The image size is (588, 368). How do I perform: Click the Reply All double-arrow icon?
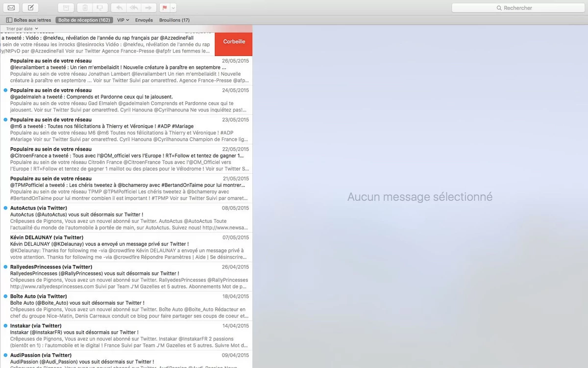coord(134,8)
